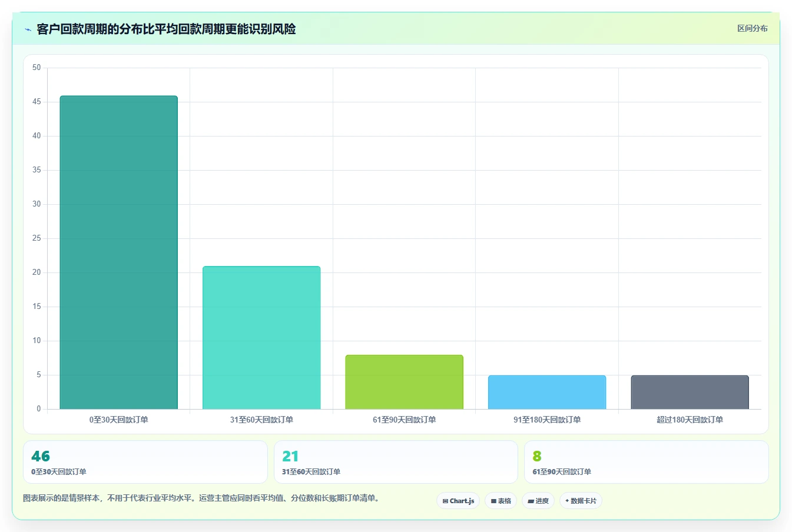Viewport: 792px width, 532px height.
Task: Click the 表格 tag chip
Action: coord(501,501)
